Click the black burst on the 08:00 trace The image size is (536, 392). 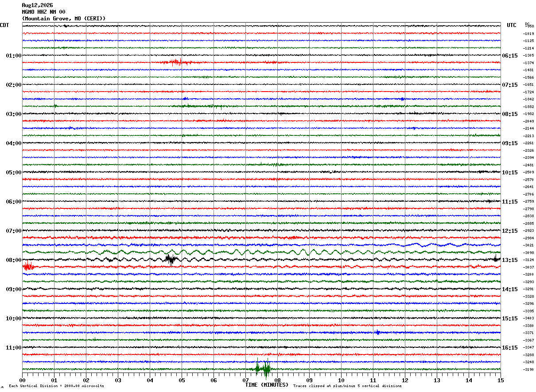tap(171, 260)
